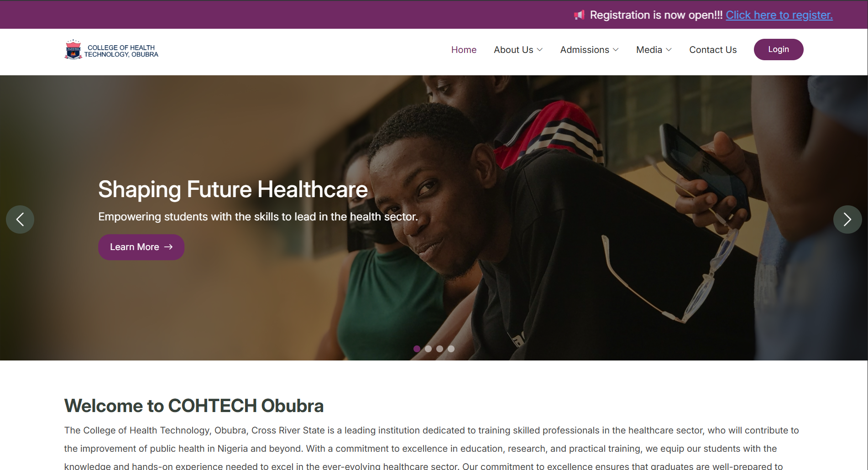
Task: Open the Home nav item
Action: [464, 50]
